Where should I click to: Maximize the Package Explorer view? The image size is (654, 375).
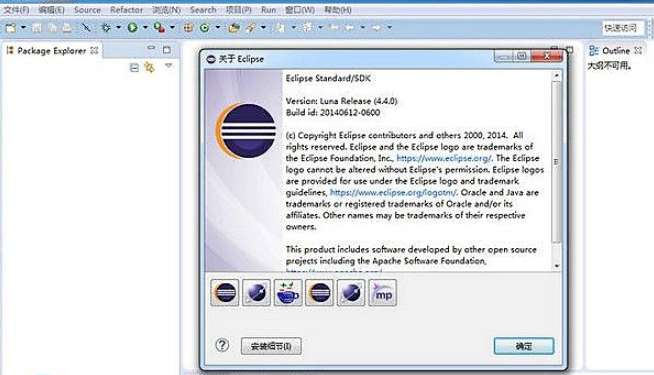[167, 50]
